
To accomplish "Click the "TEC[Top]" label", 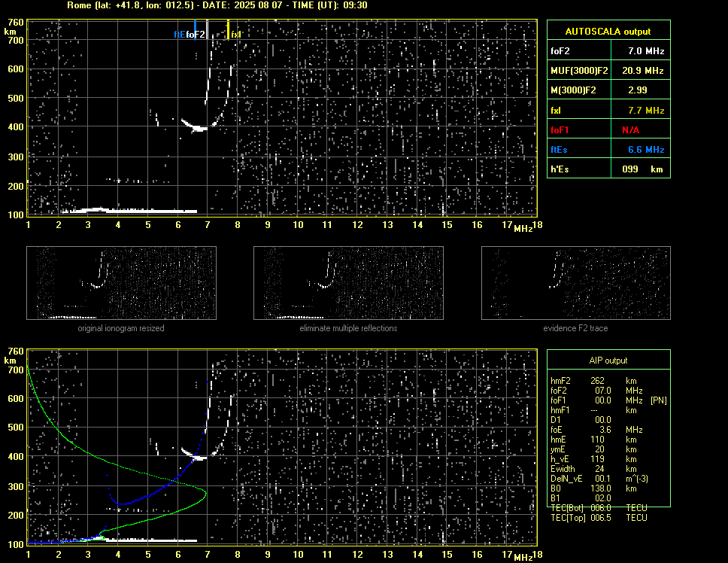I will tap(569, 518).
